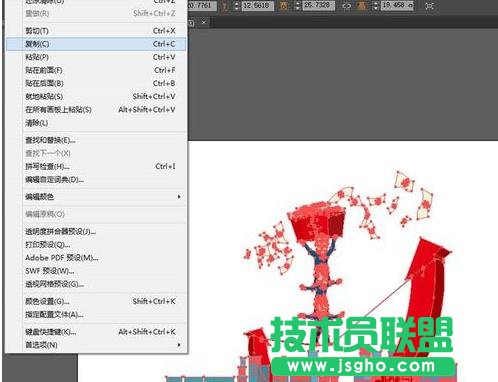498x382 pixels.
Task: Open 指定配置文件(A)... assign profile
Action: pyautogui.click(x=96, y=315)
